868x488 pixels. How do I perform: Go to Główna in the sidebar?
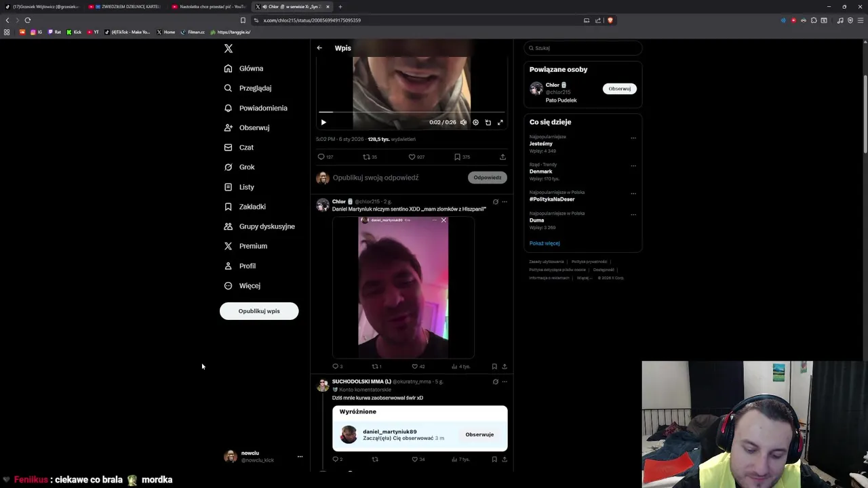(244, 68)
